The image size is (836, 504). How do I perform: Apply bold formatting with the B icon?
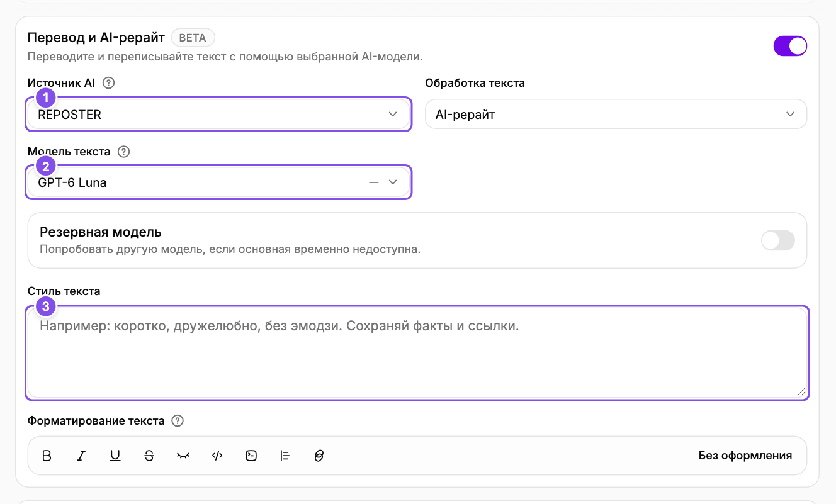point(47,456)
